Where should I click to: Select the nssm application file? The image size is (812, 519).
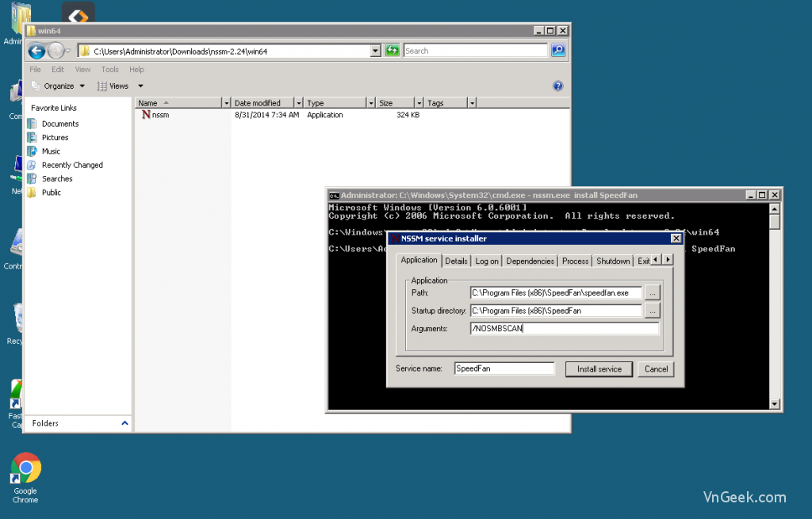pos(155,115)
